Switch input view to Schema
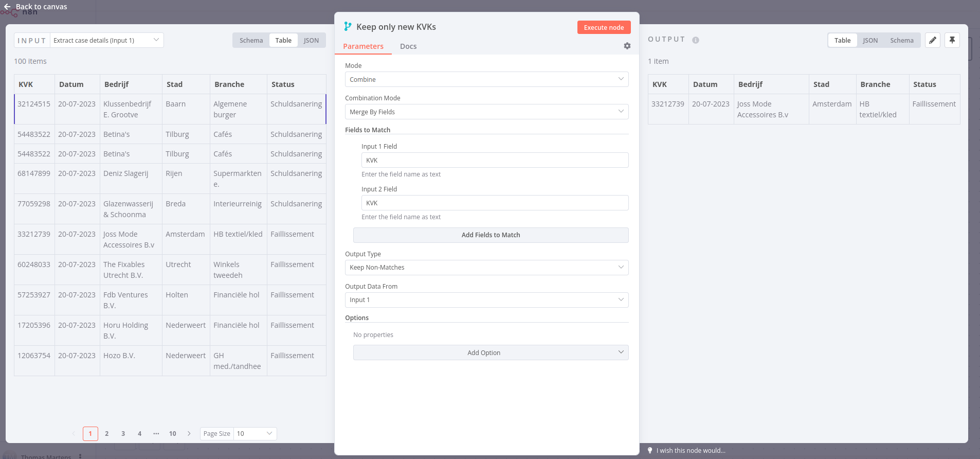 pyautogui.click(x=251, y=41)
